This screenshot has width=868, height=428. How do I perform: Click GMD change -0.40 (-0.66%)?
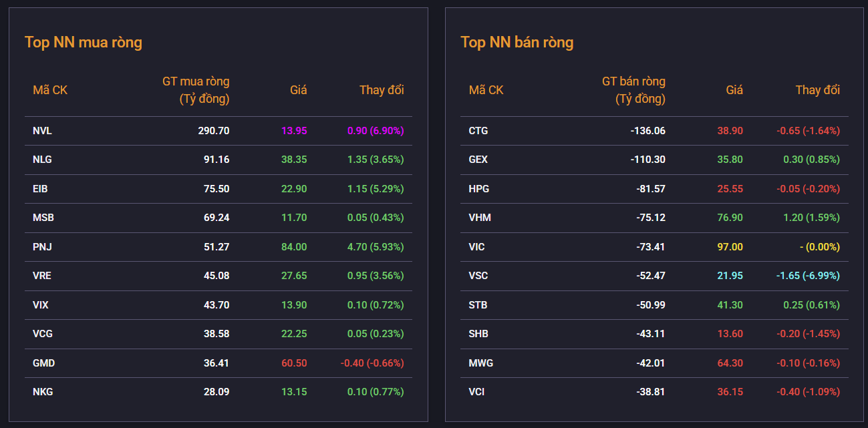[372, 363]
